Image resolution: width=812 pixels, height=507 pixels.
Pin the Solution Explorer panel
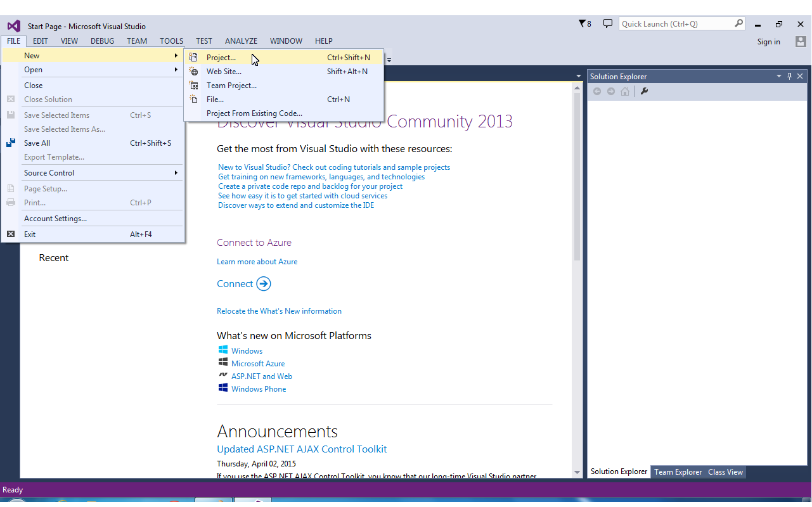789,76
